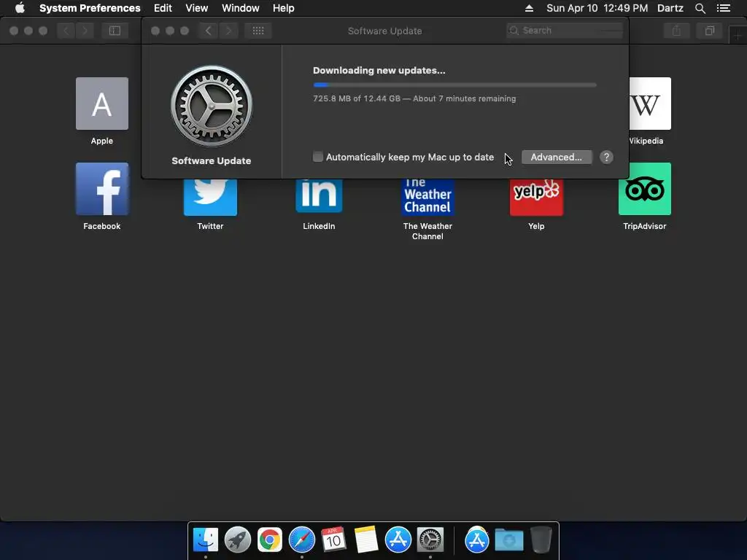Image resolution: width=747 pixels, height=560 pixels.
Task: Go back in System Preferences window
Action: tap(208, 31)
